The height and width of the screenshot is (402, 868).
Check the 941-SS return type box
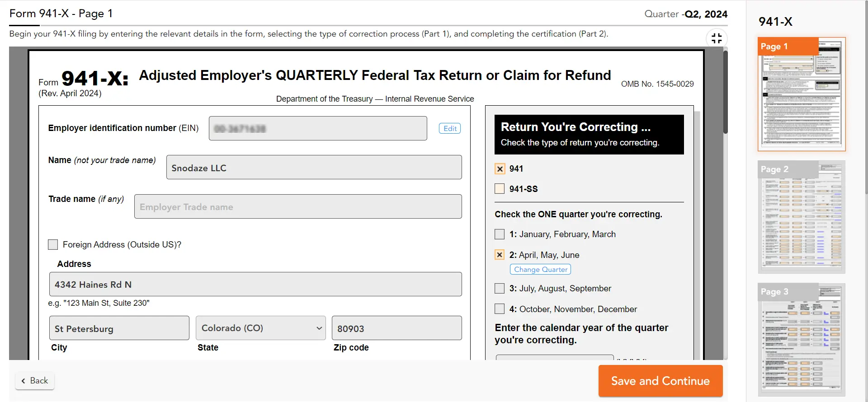[x=500, y=189]
